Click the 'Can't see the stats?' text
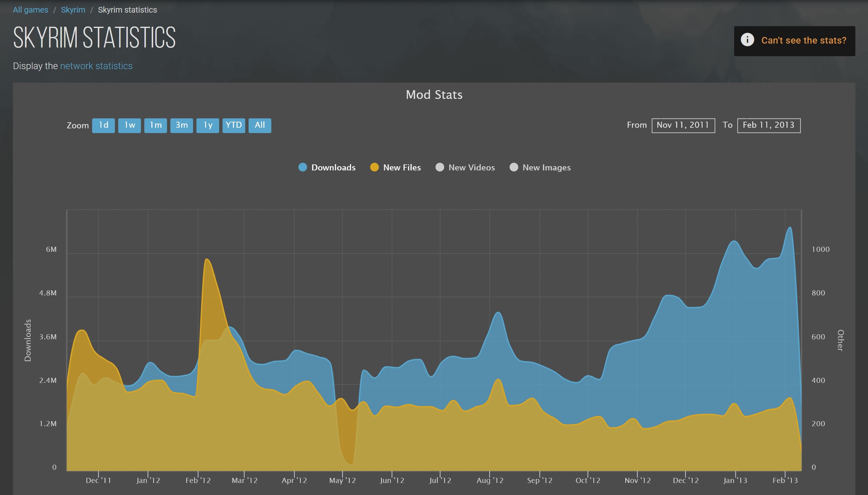The height and width of the screenshot is (495, 868). coord(803,41)
